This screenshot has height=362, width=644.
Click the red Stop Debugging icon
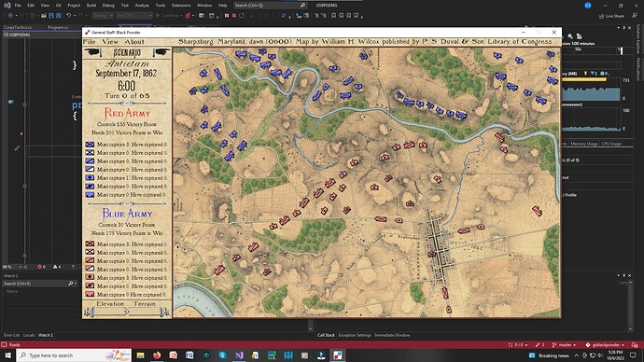234,16
